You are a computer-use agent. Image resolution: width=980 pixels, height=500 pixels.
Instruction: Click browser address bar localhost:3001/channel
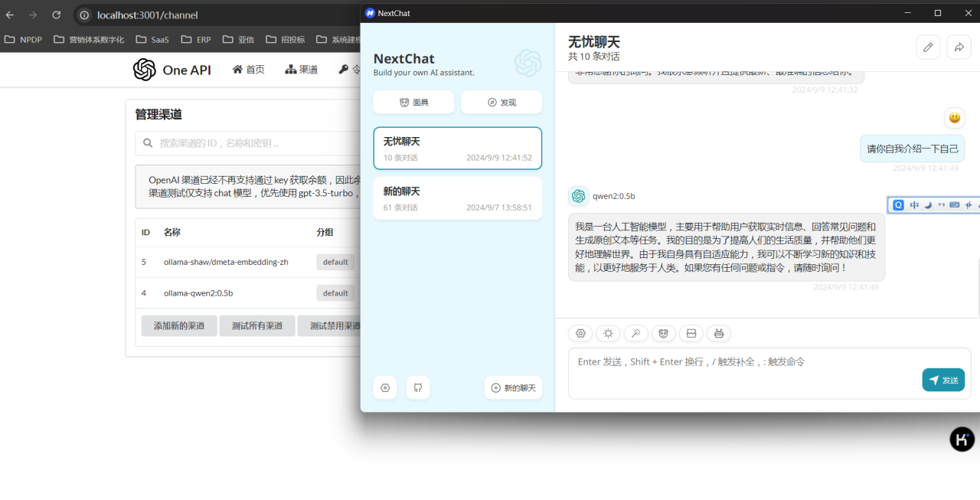(148, 15)
